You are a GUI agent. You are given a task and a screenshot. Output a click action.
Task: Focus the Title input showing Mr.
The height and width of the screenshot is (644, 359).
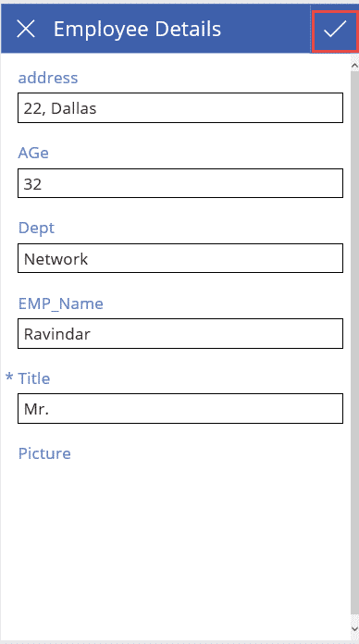180,408
